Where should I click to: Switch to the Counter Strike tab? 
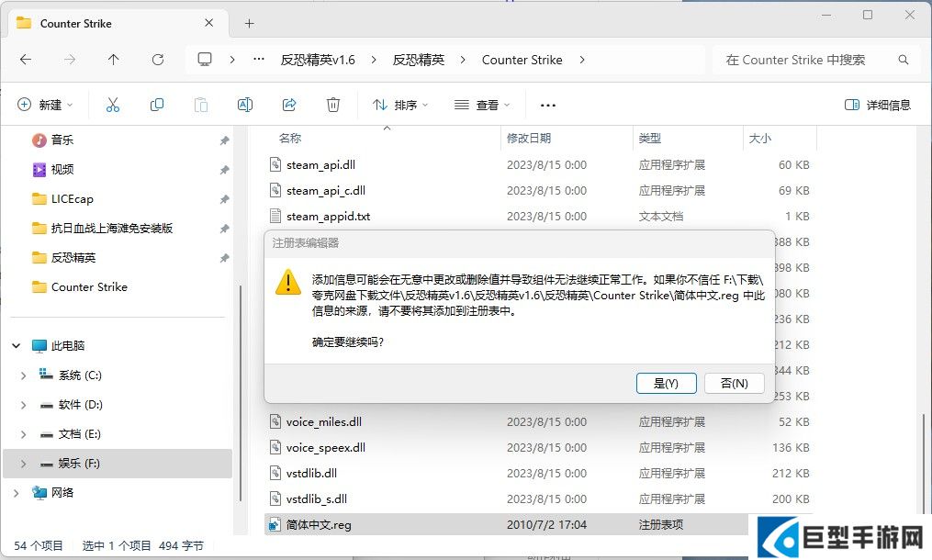pyautogui.click(x=78, y=22)
